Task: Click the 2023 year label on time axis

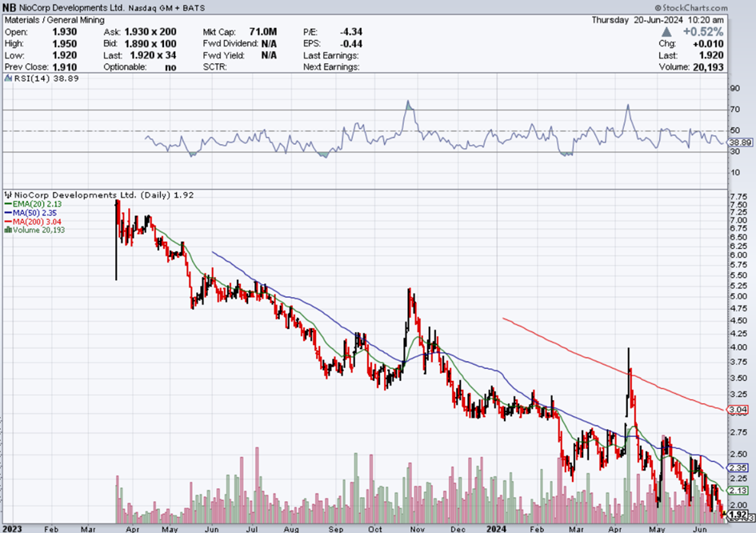Action: click(12, 529)
